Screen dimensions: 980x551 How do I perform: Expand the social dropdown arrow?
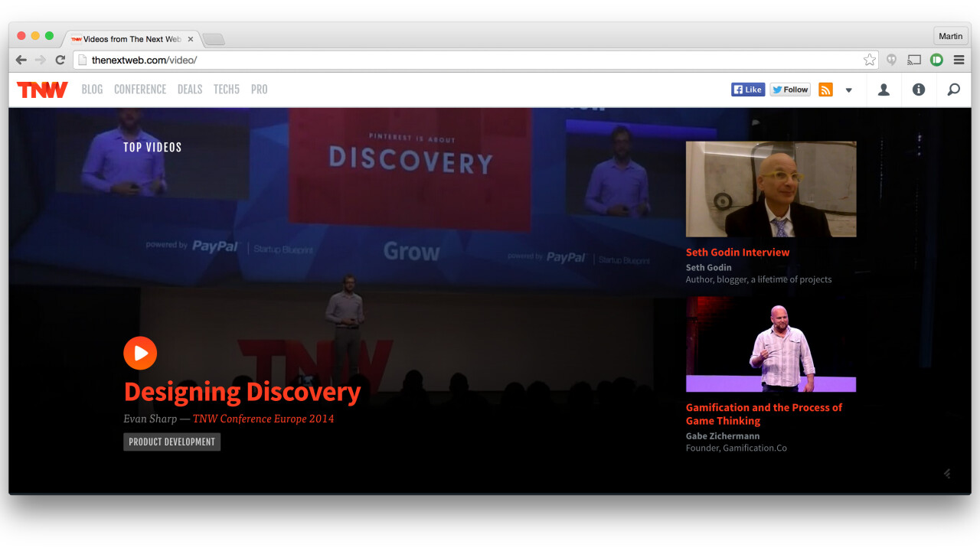848,90
